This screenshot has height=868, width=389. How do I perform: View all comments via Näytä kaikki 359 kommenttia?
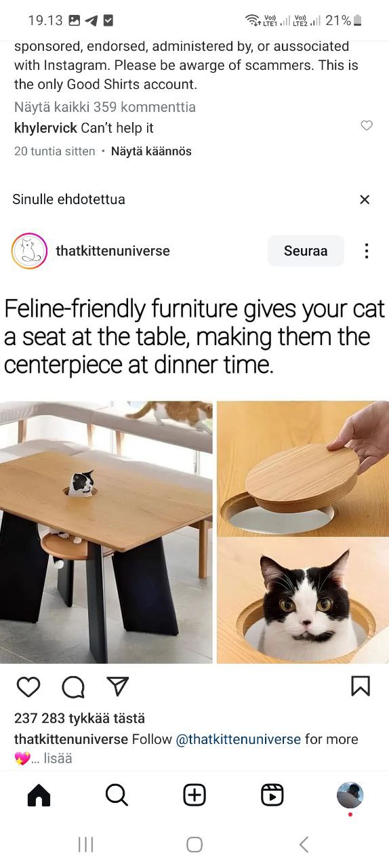point(105,106)
